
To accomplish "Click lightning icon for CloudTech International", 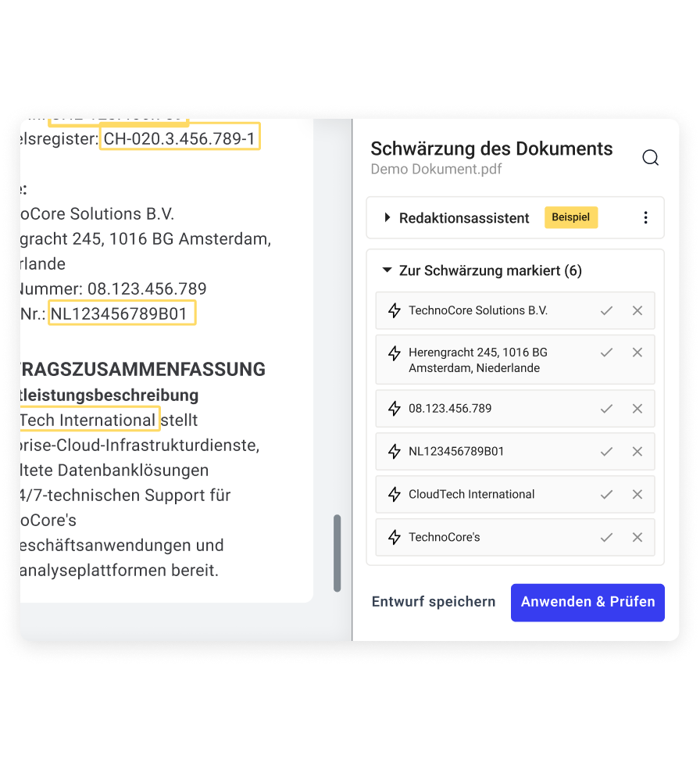I will point(395,494).
